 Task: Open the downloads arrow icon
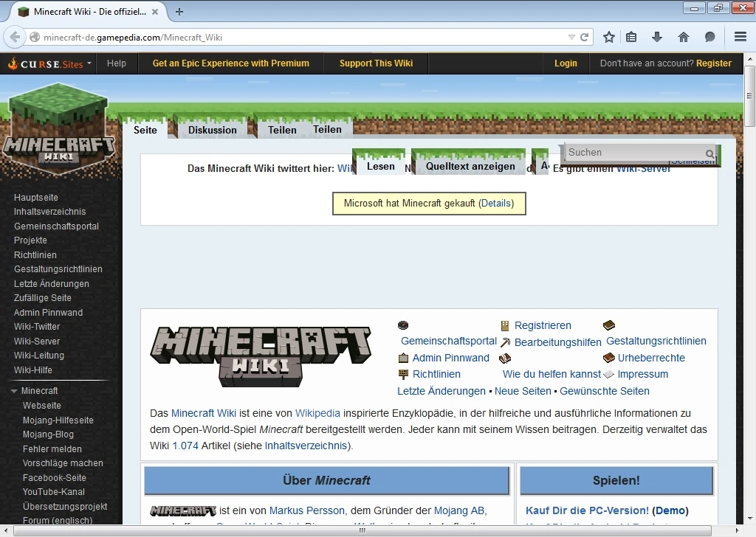click(x=656, y=37)
